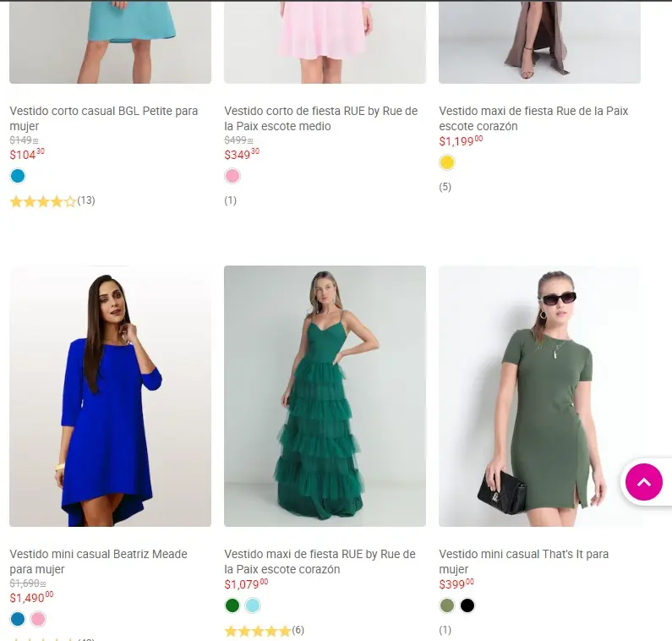Choose olive green swatch for That's It dress
This screenshot has width=672, height=641.
tap(447, 605)
